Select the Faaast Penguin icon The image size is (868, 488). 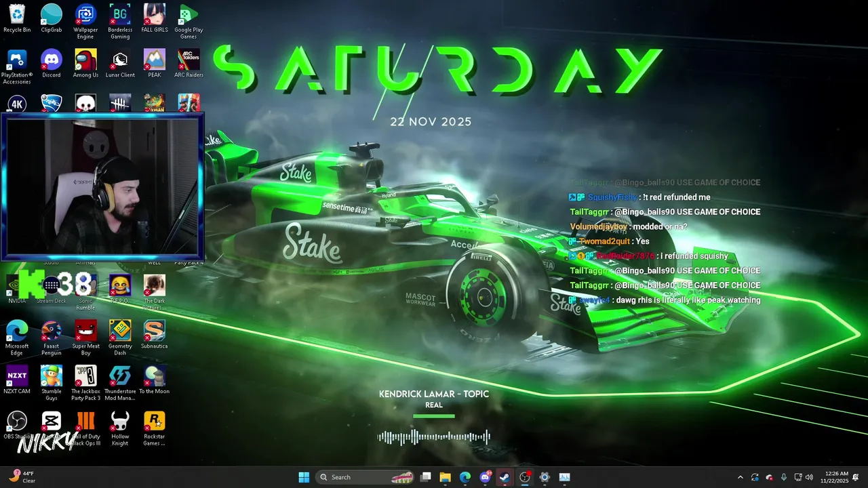tap(52, 338)
